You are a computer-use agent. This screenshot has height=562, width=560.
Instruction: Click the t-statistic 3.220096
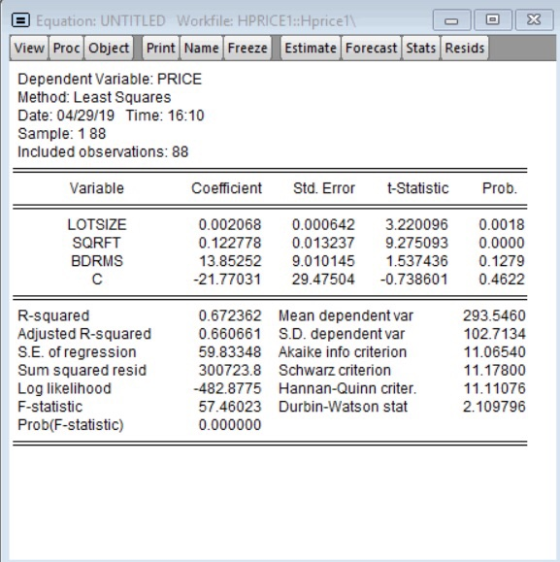point(417,225)
